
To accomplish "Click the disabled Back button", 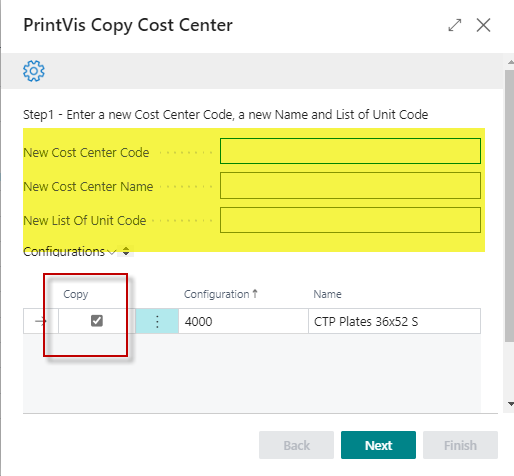I will tap(296, 445).
